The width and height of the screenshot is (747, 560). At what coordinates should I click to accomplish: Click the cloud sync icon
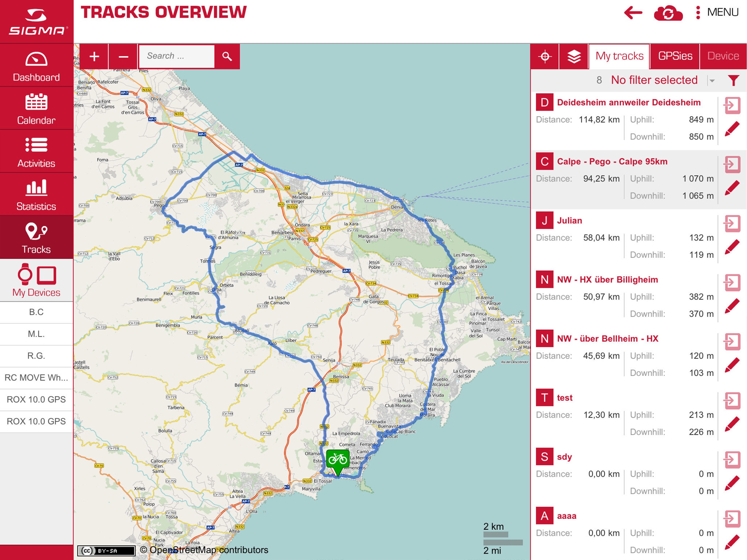pyautogui.click(x=668, y=13)
